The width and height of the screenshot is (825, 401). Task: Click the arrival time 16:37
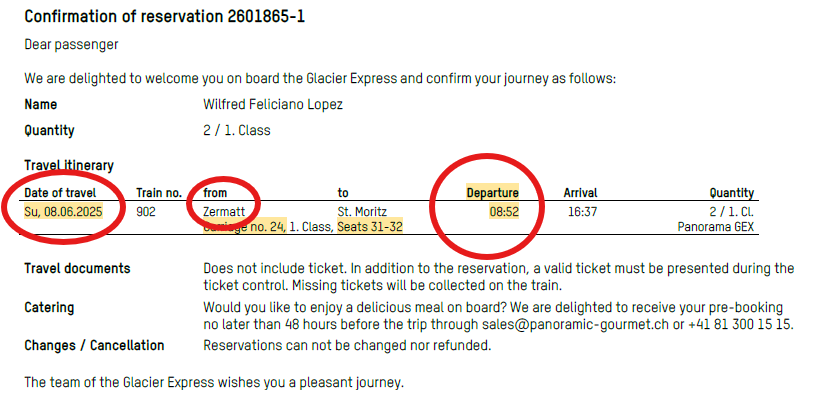click(x=582, y=212)
